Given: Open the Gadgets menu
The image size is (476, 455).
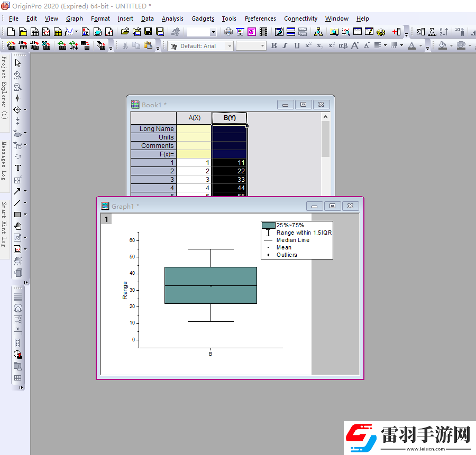Looking at the screenshot, I should click(x=203, y=18).
